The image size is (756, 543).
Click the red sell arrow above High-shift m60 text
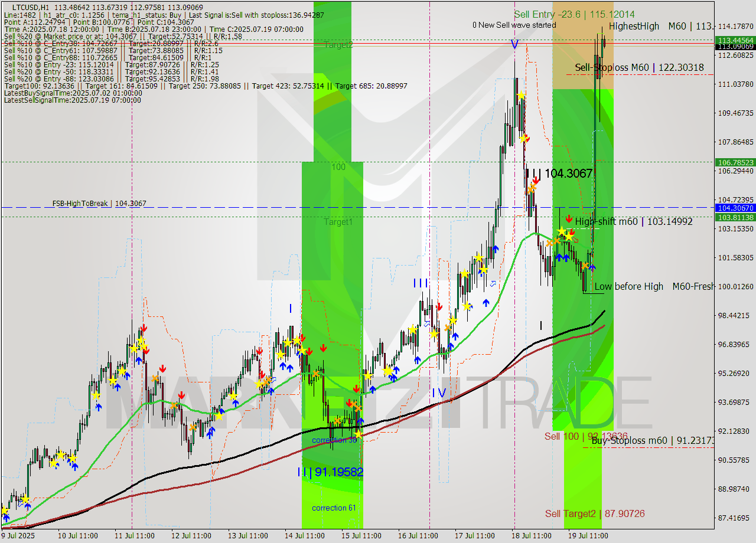569,218
